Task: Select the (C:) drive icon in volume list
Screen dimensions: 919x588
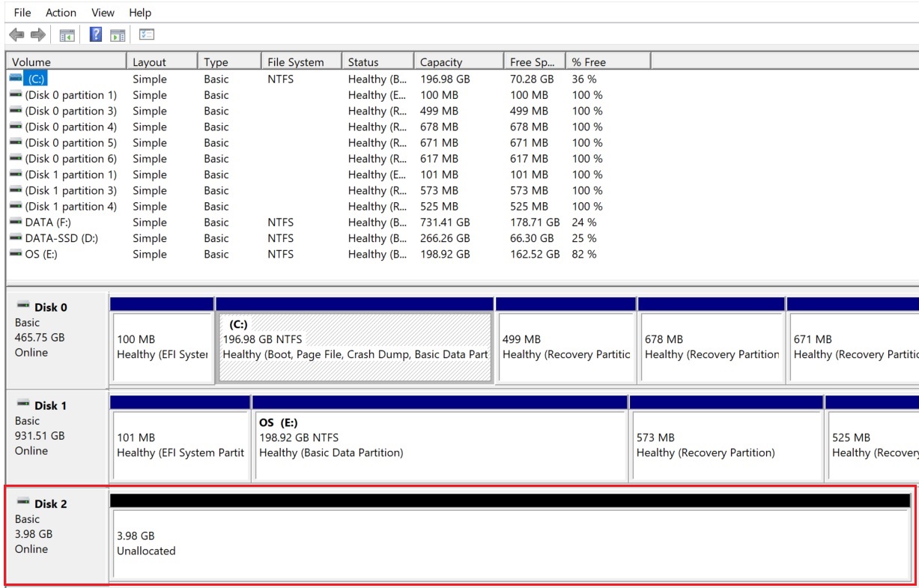Action: click(x=16, y=79)
